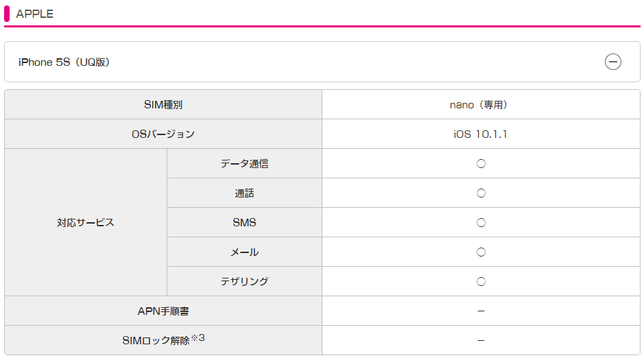The width and height of the screenshot is (644, 358).
Task: Click the iPhone 5S (UQ版) accordion header
Action: tap(322, 62)
